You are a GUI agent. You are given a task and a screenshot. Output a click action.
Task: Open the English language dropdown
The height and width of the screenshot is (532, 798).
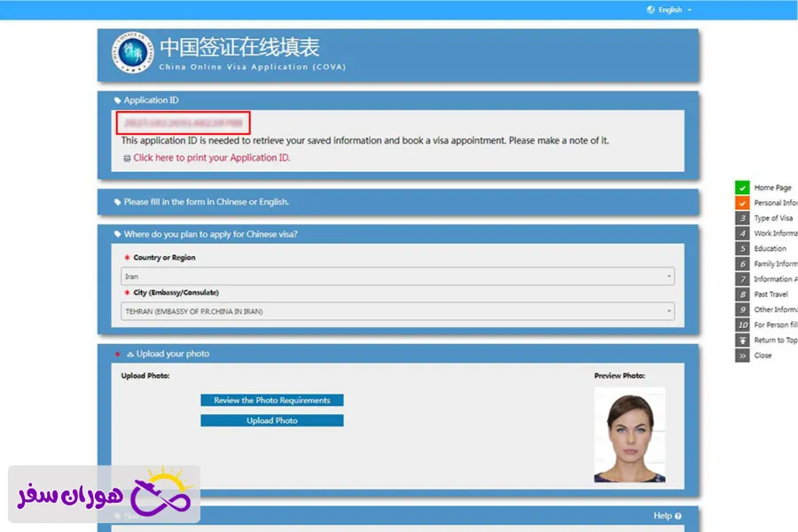[x=670, y=10]
